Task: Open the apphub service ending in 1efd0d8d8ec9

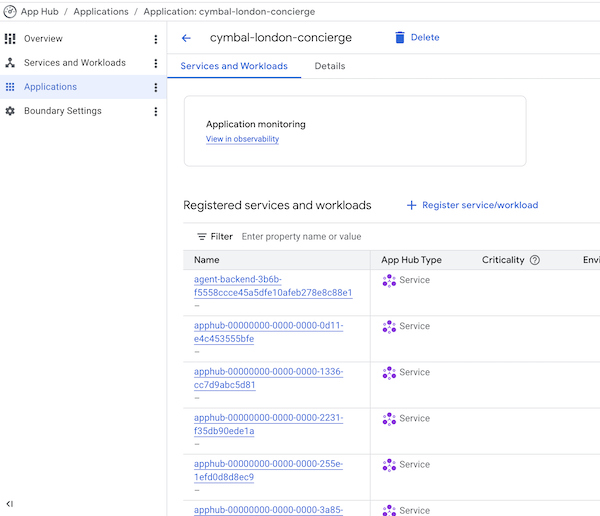Action: coord(269,470)
